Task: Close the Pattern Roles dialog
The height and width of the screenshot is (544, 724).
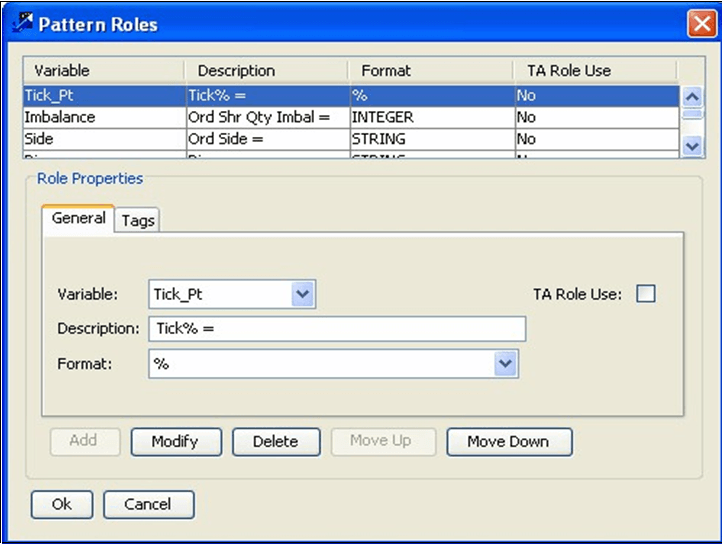Action: click(x=701, y=23)
